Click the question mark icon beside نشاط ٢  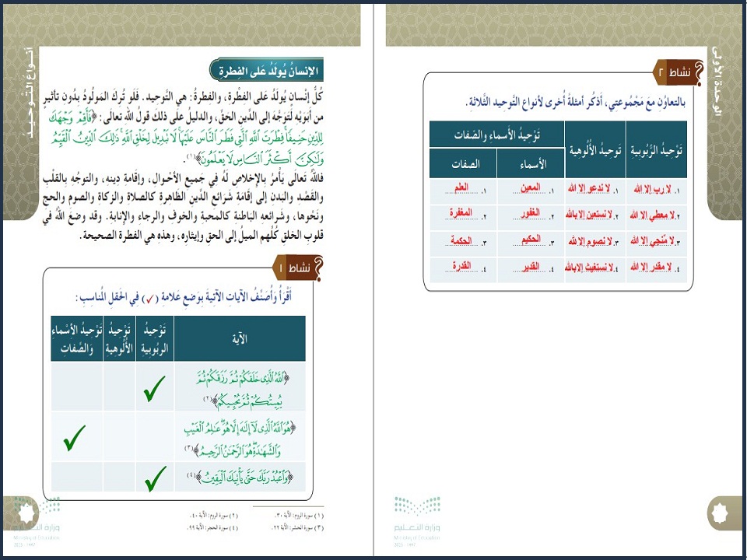click(697, 73)
